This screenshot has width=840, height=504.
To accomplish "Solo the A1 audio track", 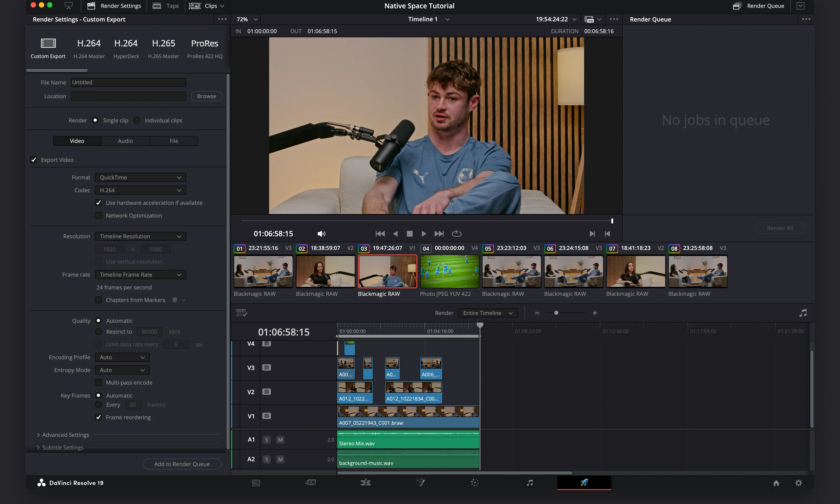I will click(267, 440).
